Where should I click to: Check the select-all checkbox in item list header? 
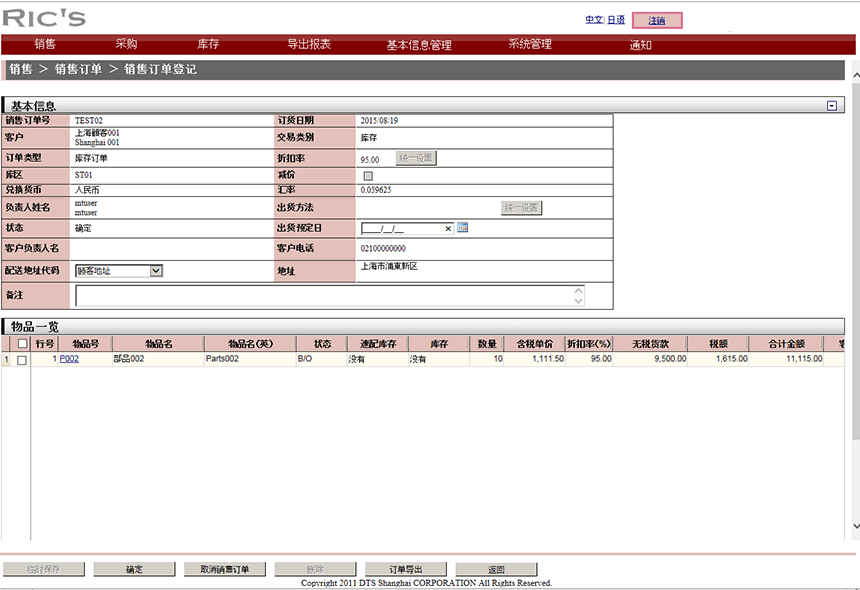pos(22,344)
